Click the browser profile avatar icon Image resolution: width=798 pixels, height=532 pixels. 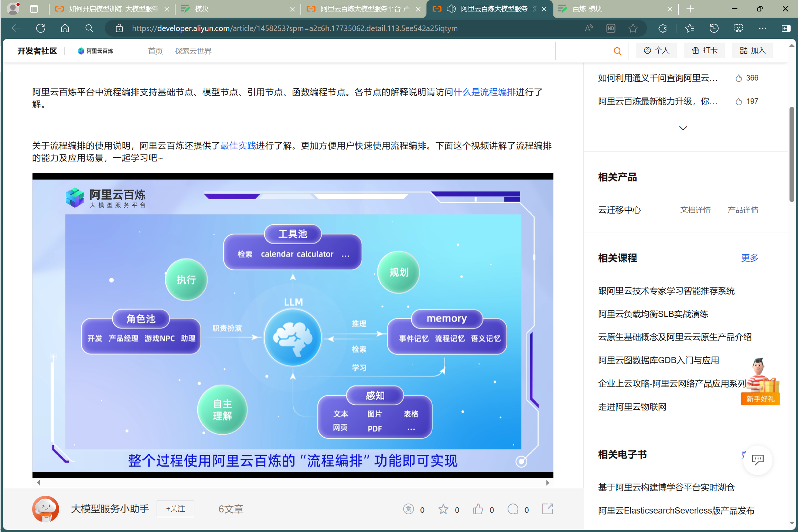13,8
